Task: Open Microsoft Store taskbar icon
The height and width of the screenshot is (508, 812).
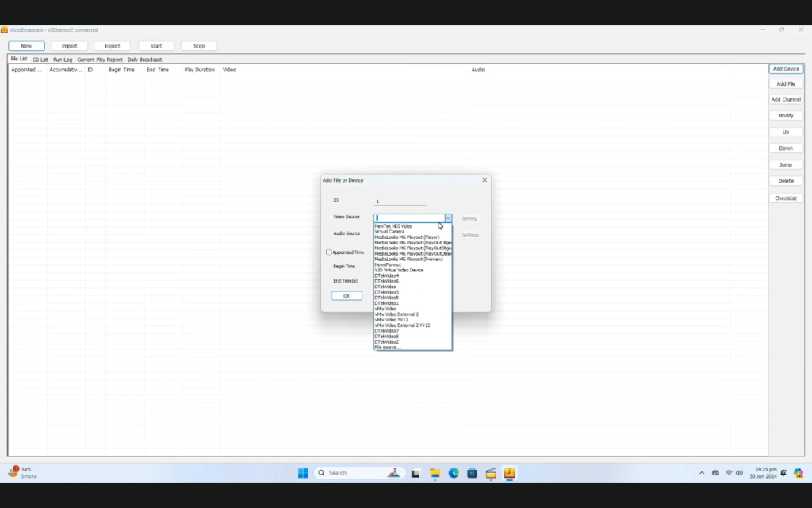Action: click(472, 473)
